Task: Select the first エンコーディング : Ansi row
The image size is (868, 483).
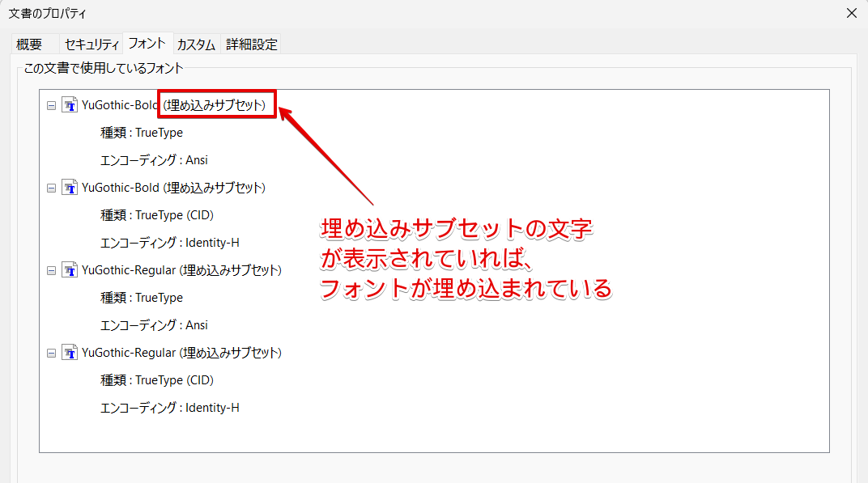Action: coord(154,160)
